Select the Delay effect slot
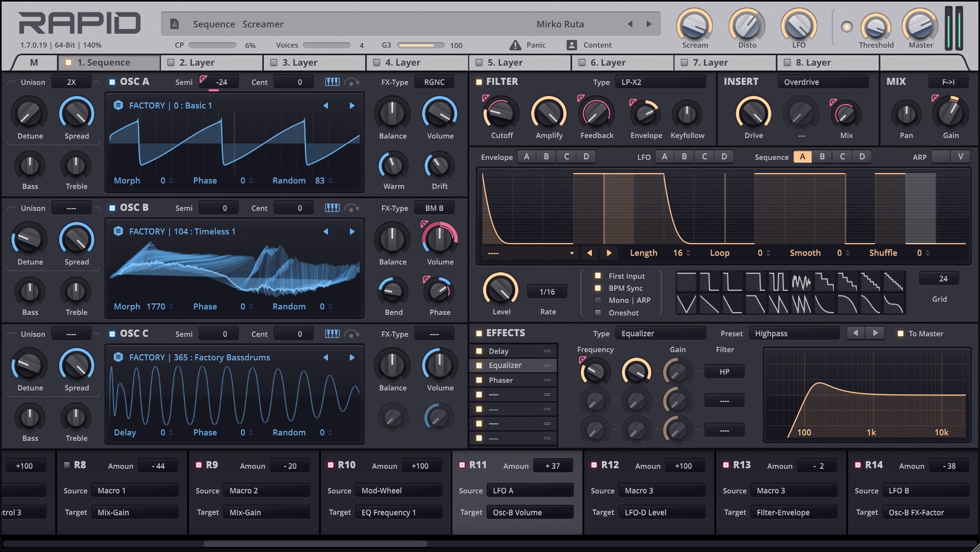Viewport: 980px width, 552px height. (514, 351)
